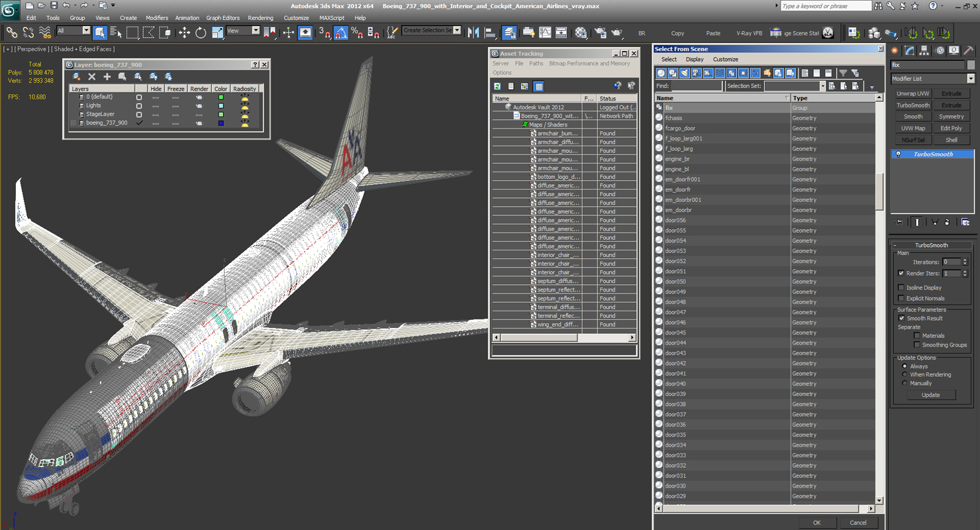Screen dimensions: 980x530
Task: Click Name column sort arrow in object list
Action: point(786,98)
